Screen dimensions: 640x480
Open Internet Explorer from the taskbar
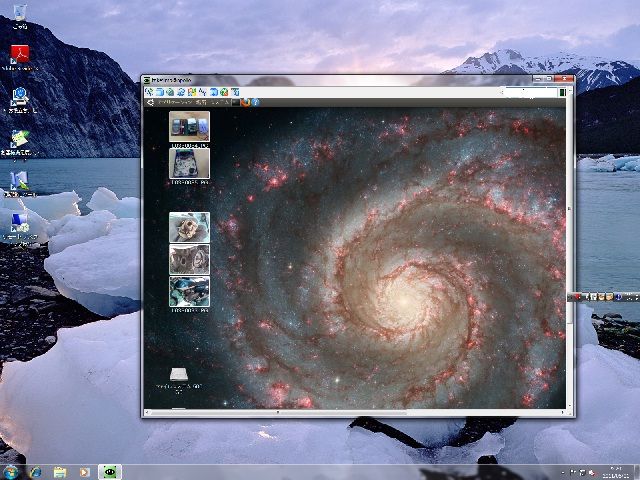pos(36,472)
